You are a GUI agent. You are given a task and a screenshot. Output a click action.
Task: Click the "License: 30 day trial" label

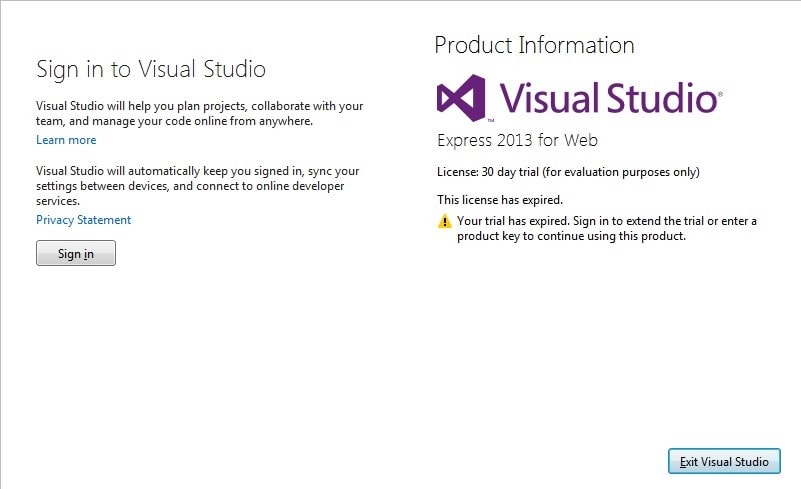pos(487,172)
